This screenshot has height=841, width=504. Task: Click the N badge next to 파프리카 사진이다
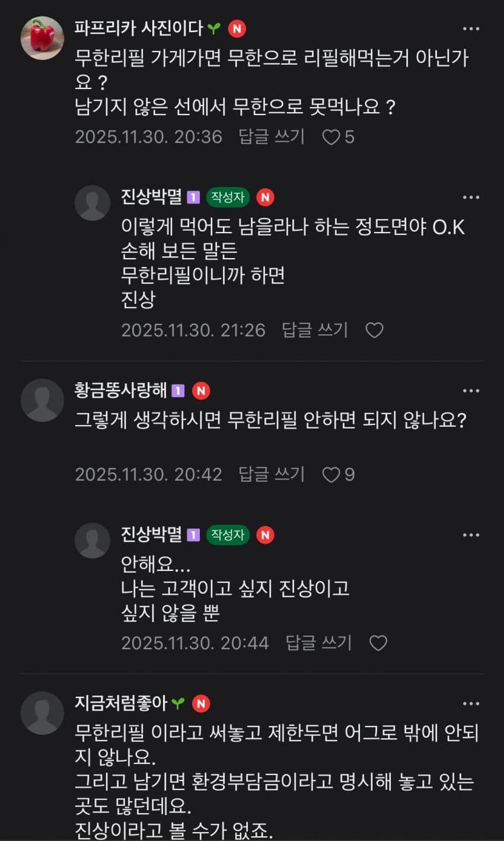pyautogui.click(x=237, y=28)
